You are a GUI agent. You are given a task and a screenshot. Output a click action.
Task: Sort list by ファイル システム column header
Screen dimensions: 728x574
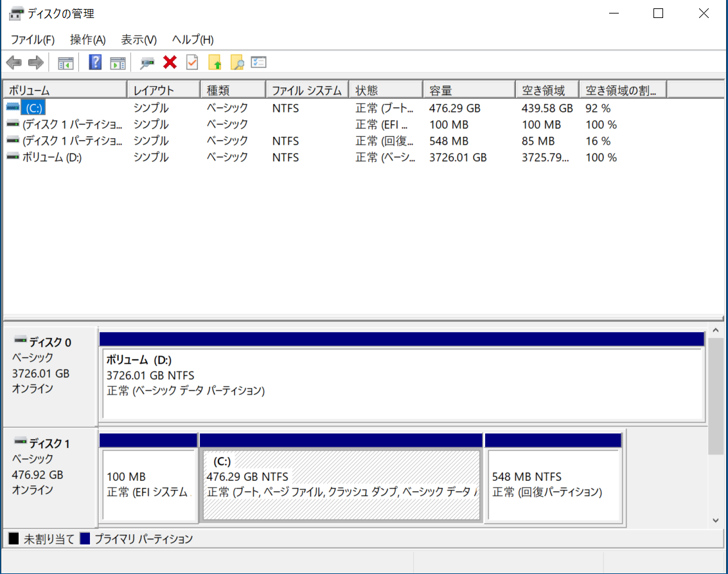point(306,91)
